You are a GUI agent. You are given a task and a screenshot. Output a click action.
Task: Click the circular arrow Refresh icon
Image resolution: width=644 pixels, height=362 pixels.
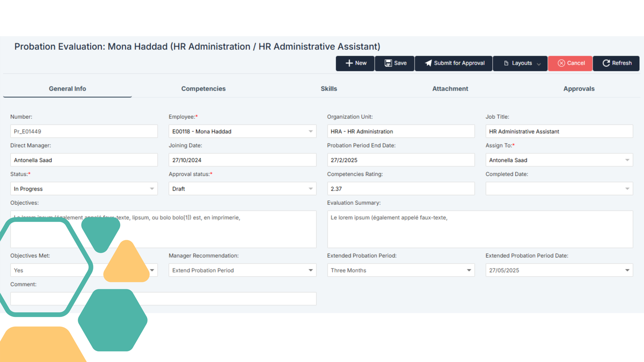605,63
